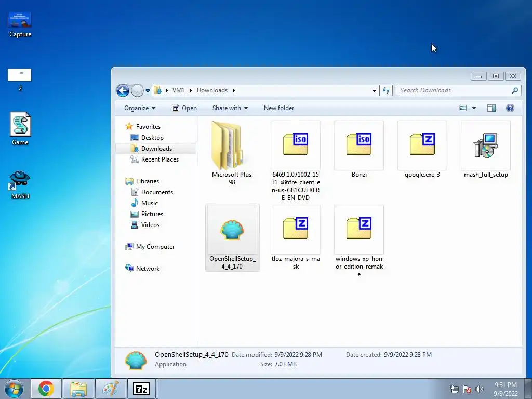This screenshot has width=532, height=399.
Task: Open the Documents library
Action: click(157, 192)
